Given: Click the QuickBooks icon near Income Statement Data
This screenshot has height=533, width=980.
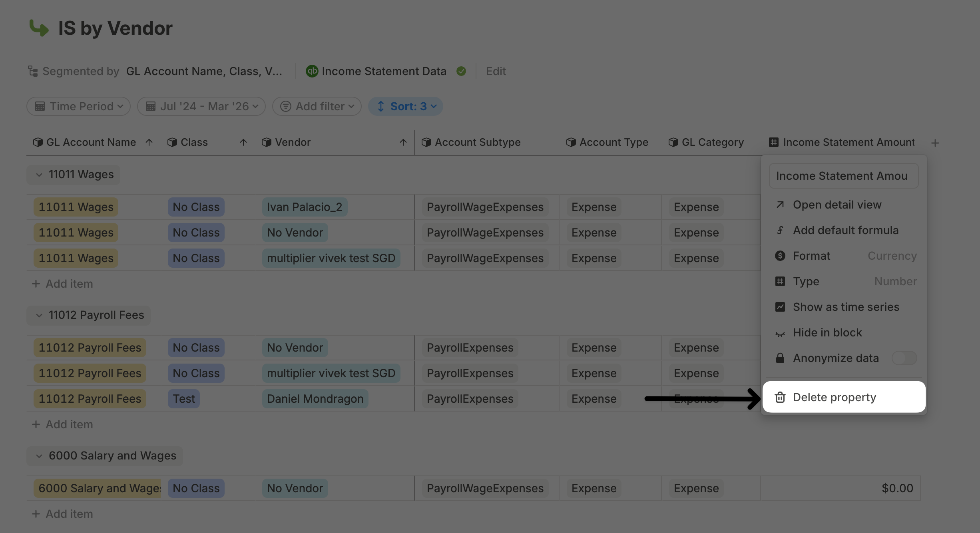Looking at the screenshot, I should [x=312, y=71].
